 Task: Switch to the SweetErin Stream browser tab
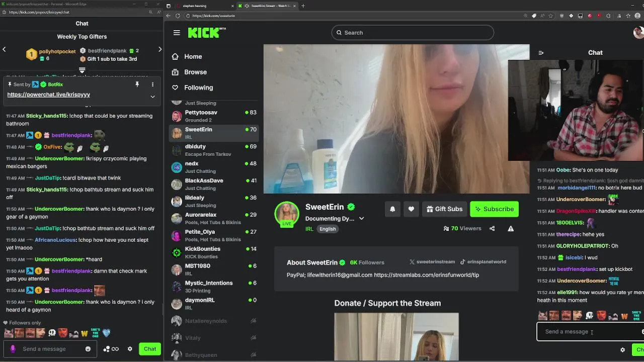coord(268,6)
